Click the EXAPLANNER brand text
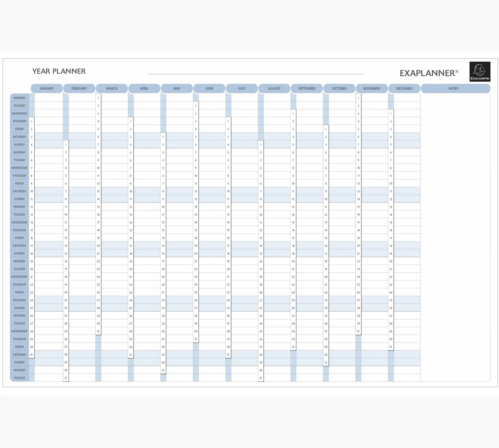This screenshot has height=448, width=499. (429, 73)
